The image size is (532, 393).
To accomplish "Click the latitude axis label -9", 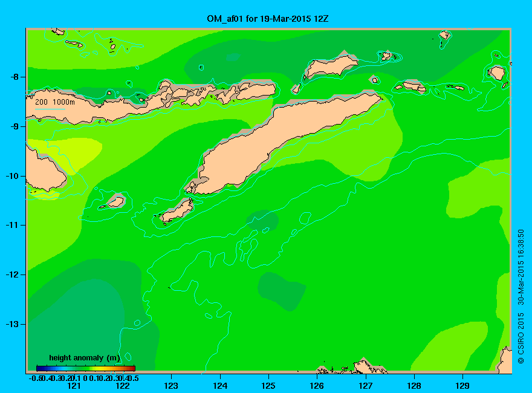I will pyautogui.click(x=15, y=126).
